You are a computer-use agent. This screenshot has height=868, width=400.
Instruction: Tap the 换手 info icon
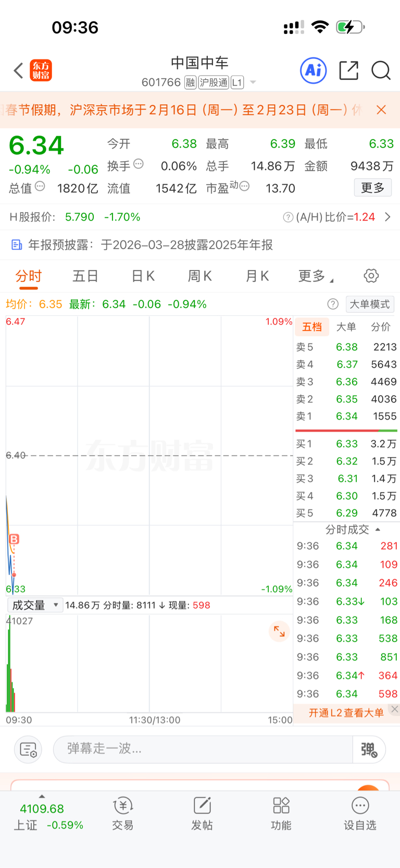139,164
